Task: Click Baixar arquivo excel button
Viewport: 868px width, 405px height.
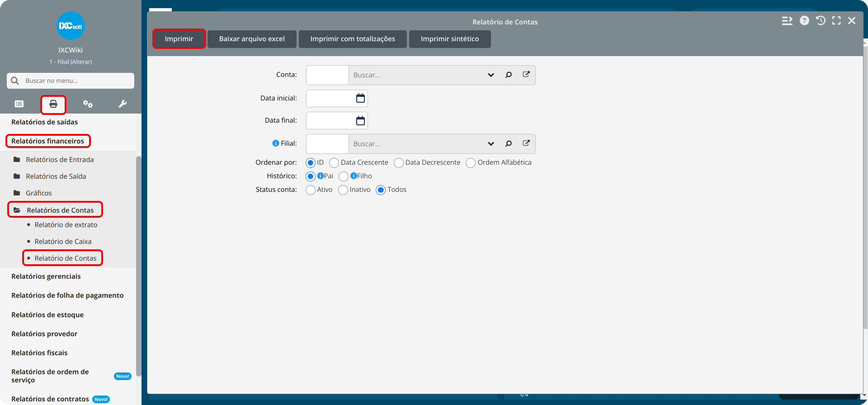Action: point(252,39)
